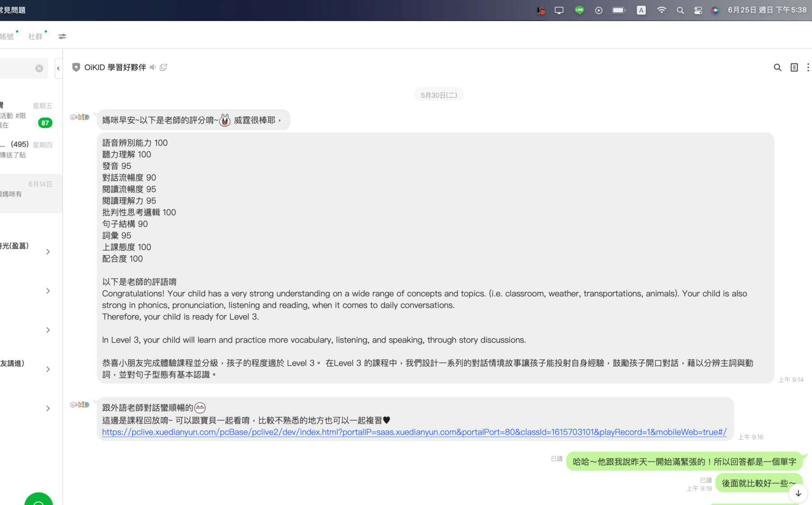
Task: Click the OiKID bunny avatar next to message
Action: pos(80,117)
